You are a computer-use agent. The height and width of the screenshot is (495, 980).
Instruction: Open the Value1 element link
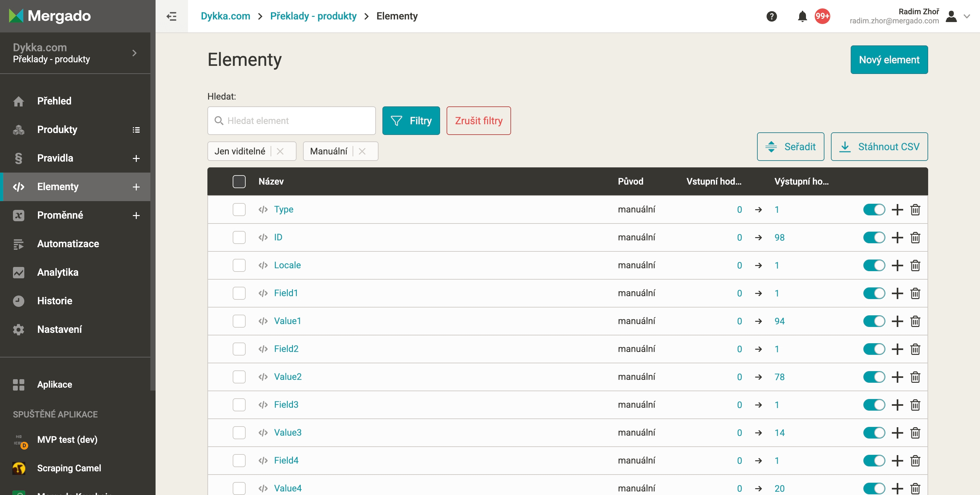pos(287,321)
